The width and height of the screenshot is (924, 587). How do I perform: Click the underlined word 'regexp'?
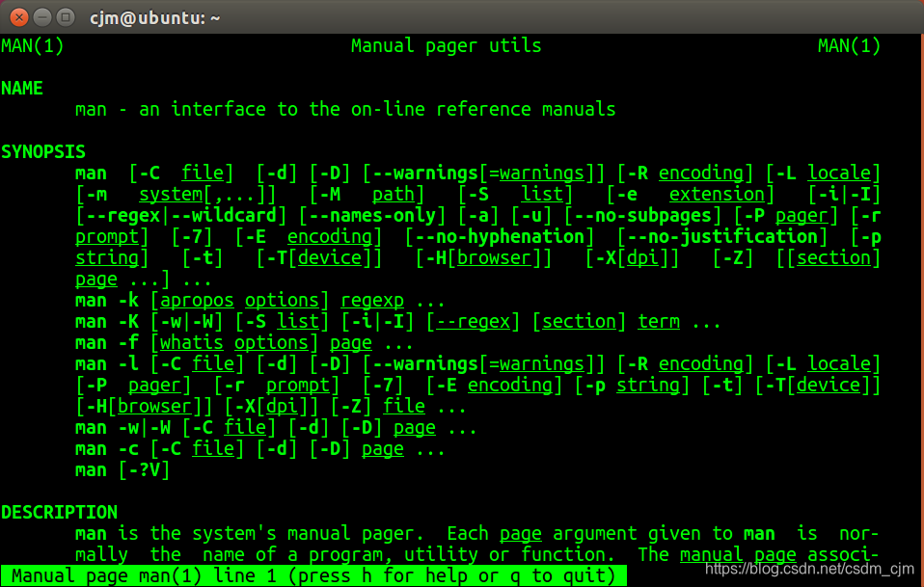(372, 301)
